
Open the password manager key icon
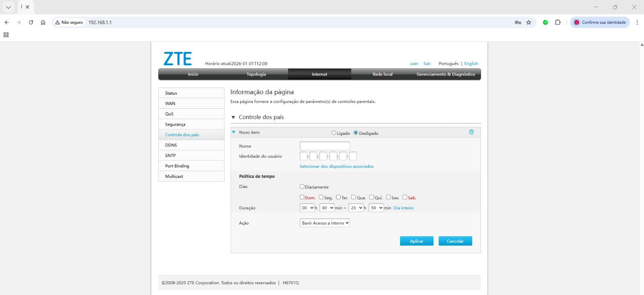pyautogui.click(x=518, y=23)
